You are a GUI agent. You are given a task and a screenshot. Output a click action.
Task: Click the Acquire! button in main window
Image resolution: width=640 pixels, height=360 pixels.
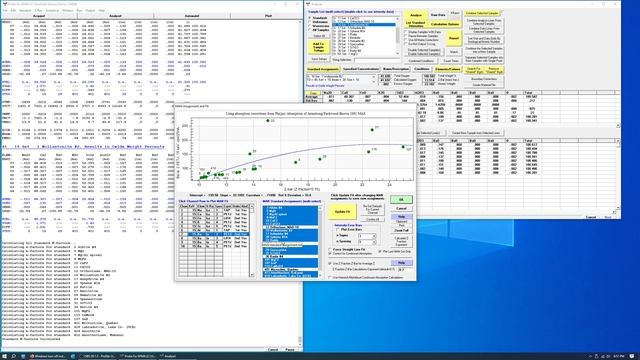pos(39,16)
